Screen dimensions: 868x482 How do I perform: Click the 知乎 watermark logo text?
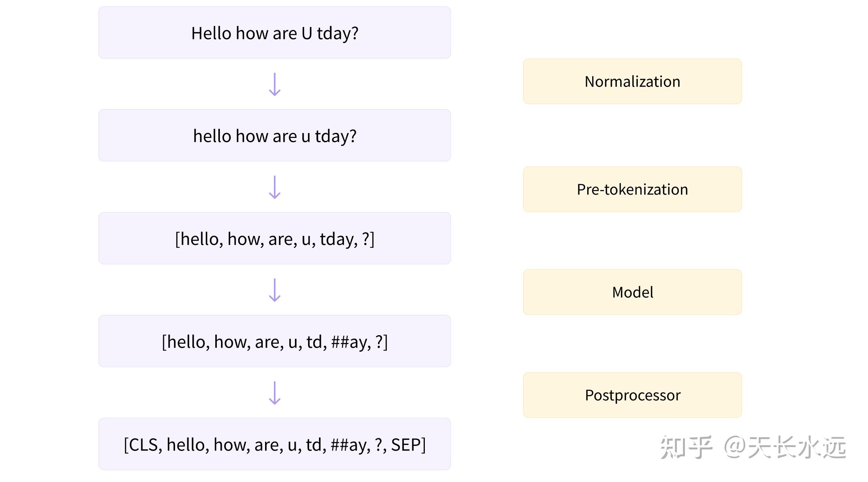[686, 447]
